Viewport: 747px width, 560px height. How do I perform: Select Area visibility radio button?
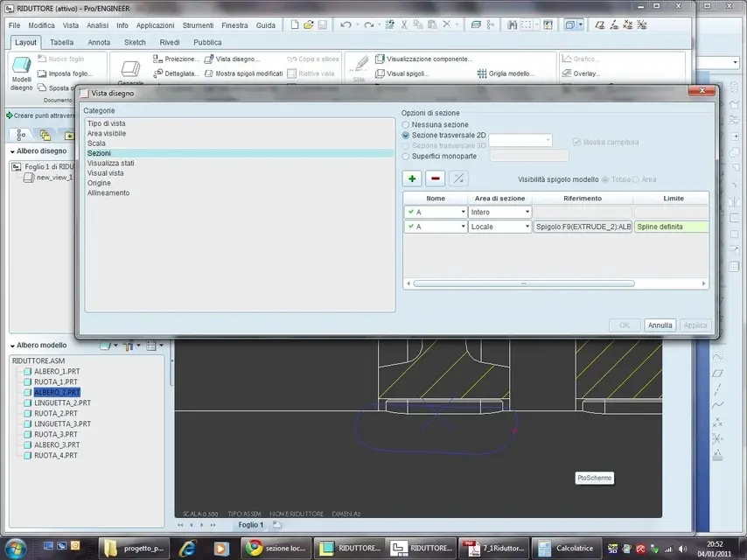coord(636,179)
